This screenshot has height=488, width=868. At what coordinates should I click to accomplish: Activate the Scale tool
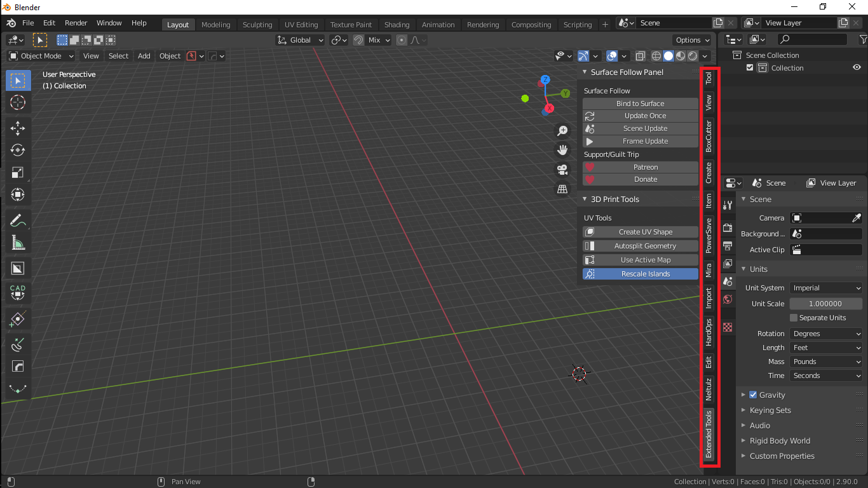(18, 172)
